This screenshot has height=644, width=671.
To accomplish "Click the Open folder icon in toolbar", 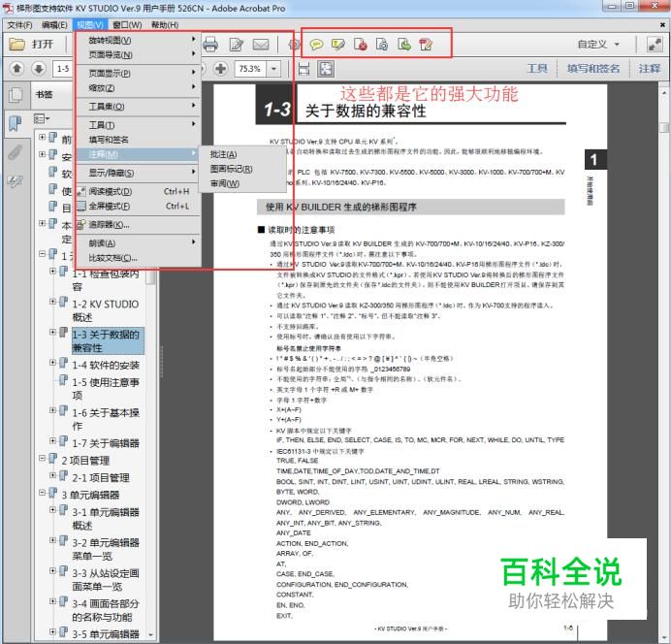I will (17, 44).
